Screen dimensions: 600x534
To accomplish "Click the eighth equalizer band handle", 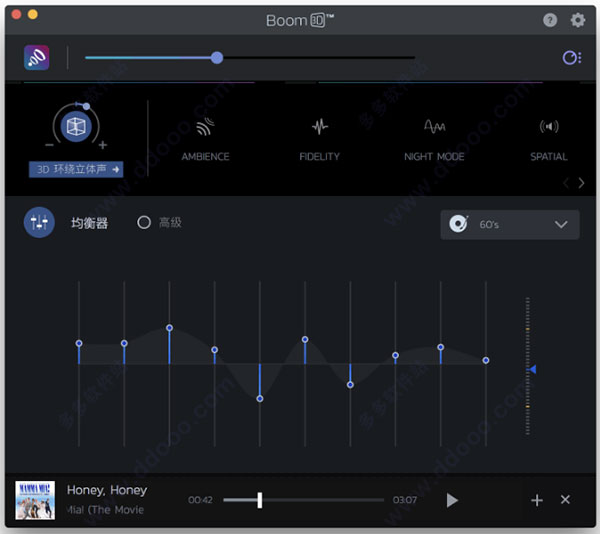I will [395, 355].
